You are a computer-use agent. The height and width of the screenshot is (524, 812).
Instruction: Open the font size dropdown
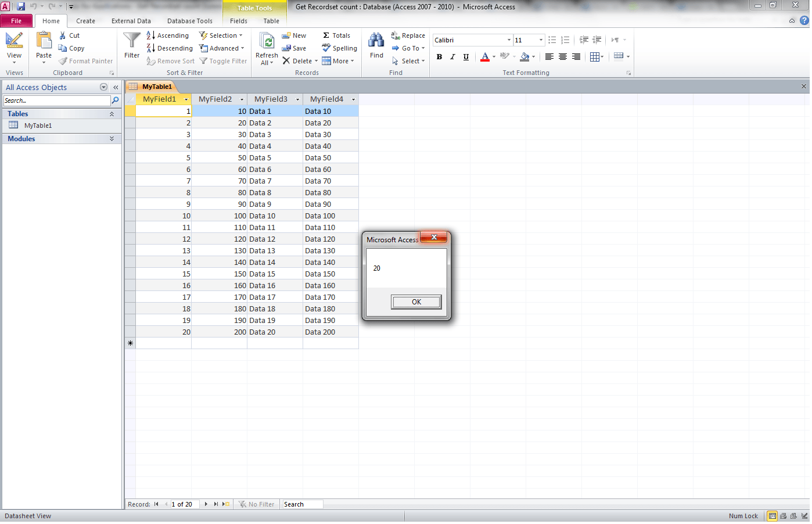(541, 40)
